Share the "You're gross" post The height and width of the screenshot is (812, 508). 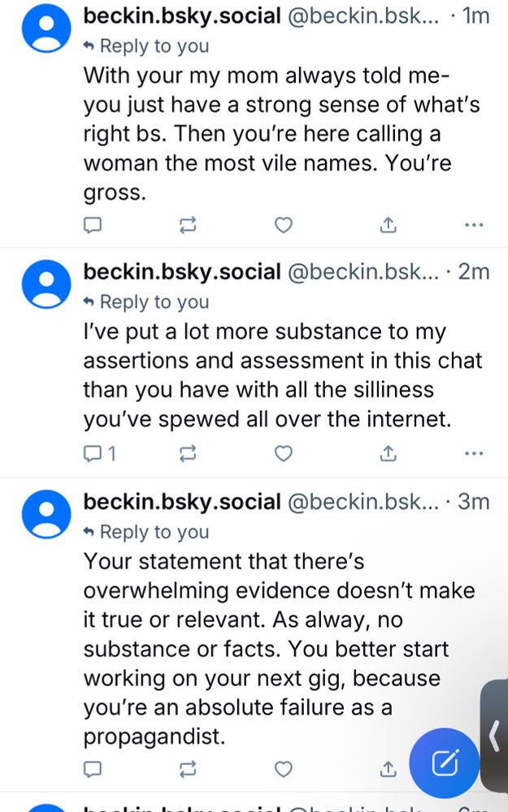coord(389,224)
